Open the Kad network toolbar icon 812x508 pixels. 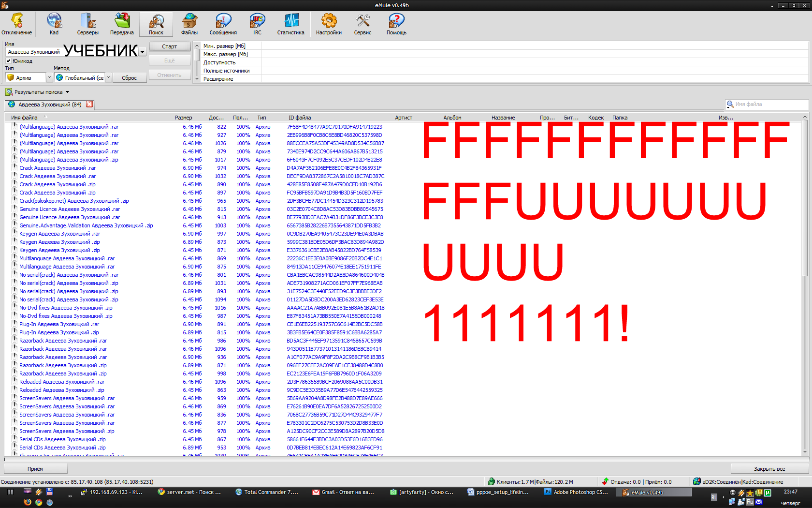(54, 24)
